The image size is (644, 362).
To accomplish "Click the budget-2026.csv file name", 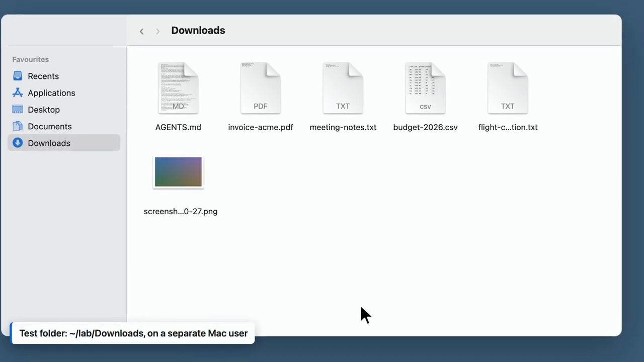I will pos(426,127).
